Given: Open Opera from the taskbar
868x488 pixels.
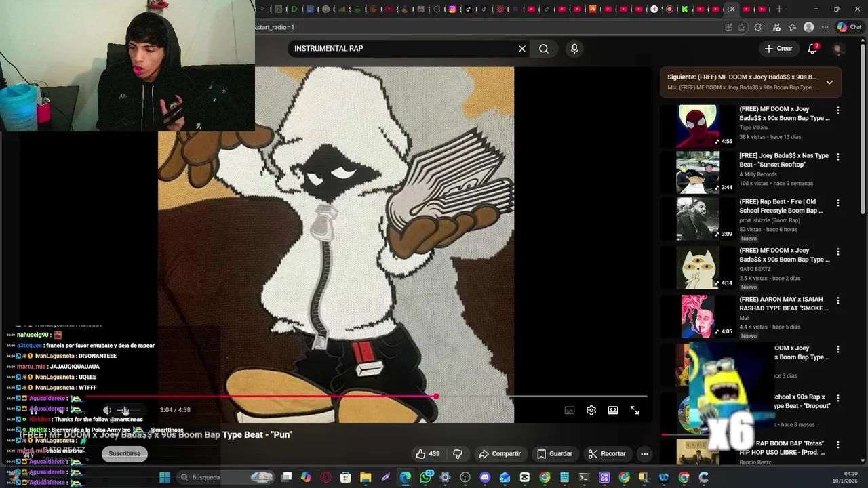Looking at the screenshot, I should coord(326,477).
